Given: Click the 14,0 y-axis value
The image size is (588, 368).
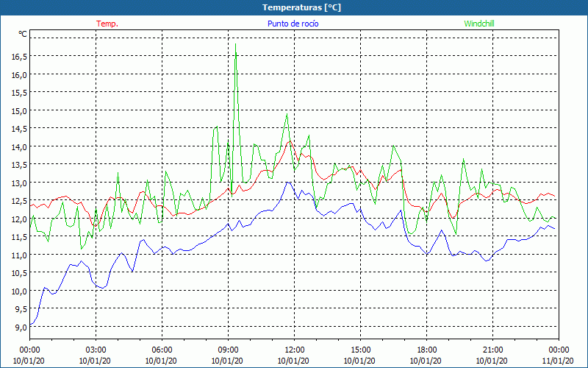Looking at the screenshot, I should (20, 146).
